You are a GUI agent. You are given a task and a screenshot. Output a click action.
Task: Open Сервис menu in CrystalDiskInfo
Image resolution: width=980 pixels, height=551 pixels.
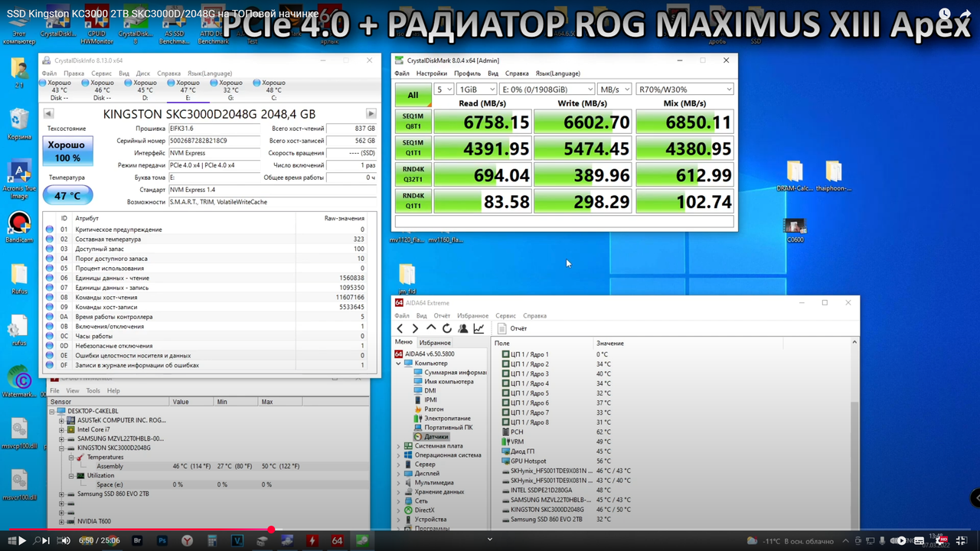101,73
